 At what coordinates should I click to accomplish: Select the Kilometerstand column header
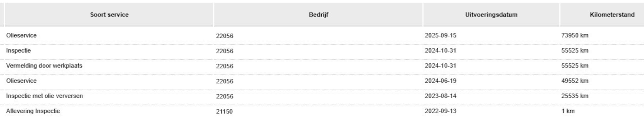click(x=612, y=15)
